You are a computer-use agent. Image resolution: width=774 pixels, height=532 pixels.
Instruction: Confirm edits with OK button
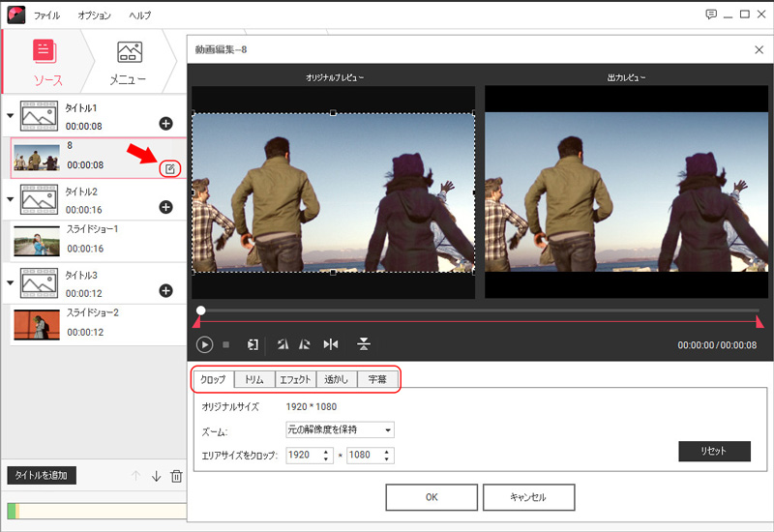[x=432, y=497]
